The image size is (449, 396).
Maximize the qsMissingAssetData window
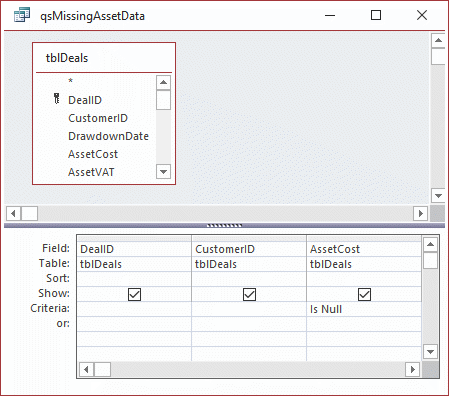click(x=376, y=15)
